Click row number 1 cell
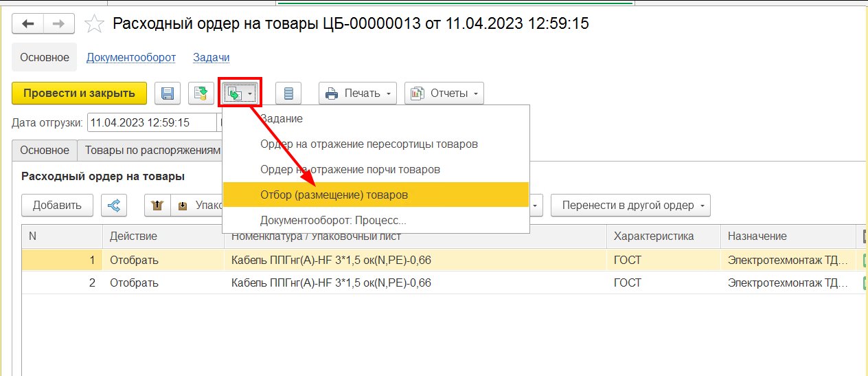Image resolution: width=868 pixels, height=376 pixels. [62, 261]
